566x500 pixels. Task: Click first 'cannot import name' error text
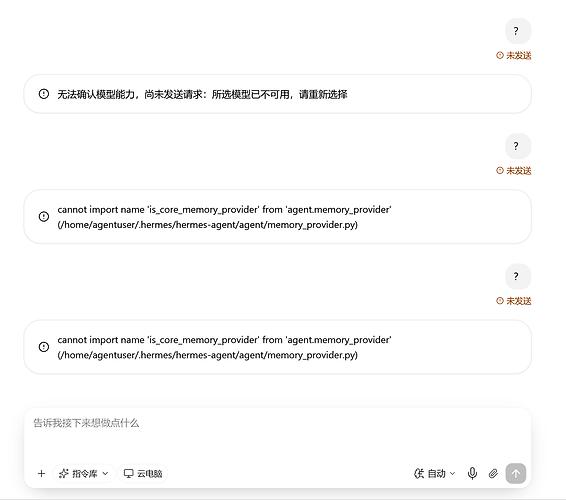tap(224, 217)
